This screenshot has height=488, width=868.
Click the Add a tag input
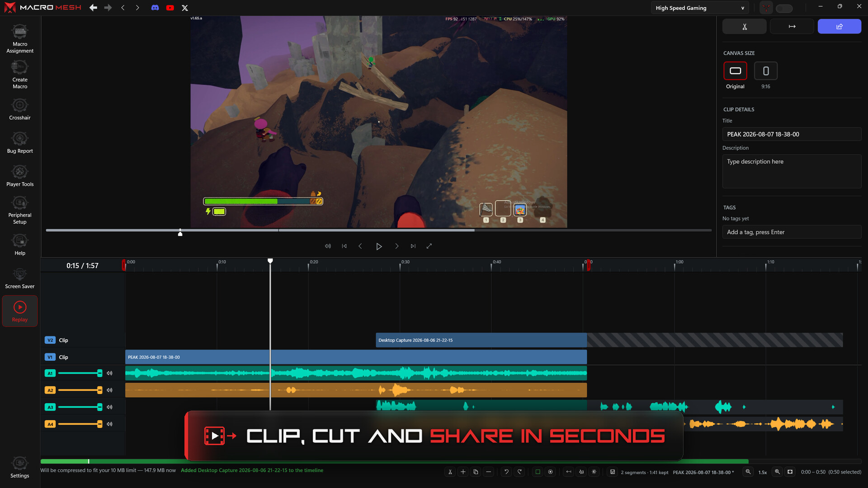click(x=792, y=232)
